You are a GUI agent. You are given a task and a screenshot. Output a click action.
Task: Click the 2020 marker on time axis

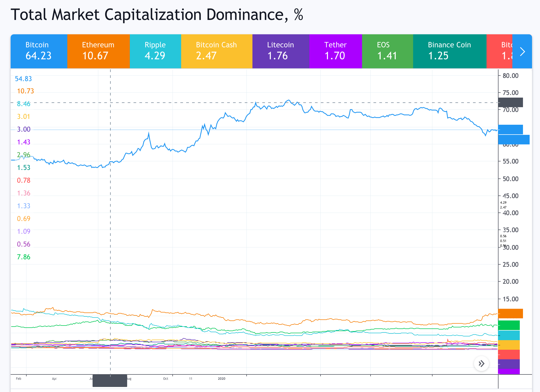coord(221,378)
